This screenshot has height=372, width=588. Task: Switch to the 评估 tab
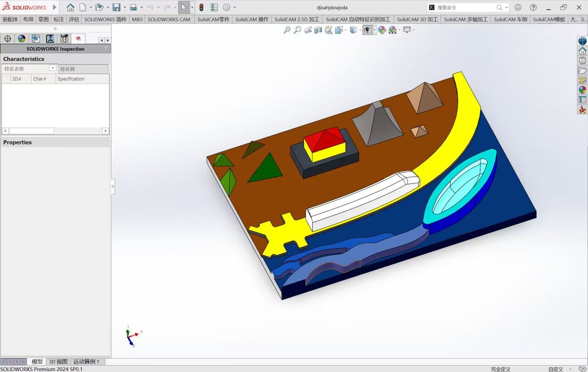pos(73,19)
